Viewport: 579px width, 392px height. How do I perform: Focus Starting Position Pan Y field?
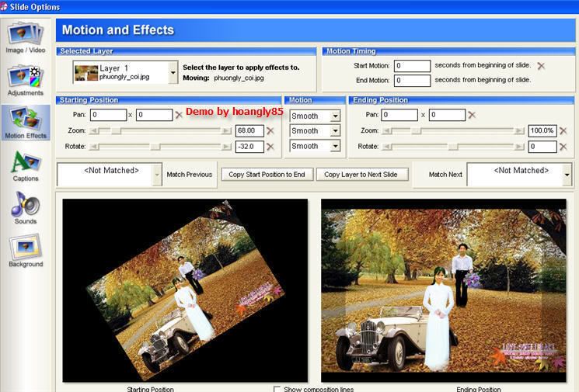155,115
